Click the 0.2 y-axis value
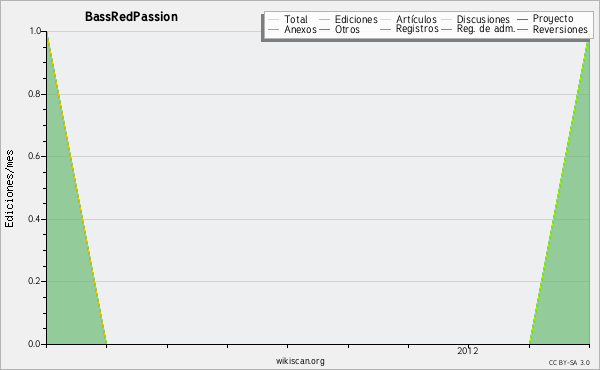Image resolution: width=600 pixels, height=370 pixels. coord(35,281)
